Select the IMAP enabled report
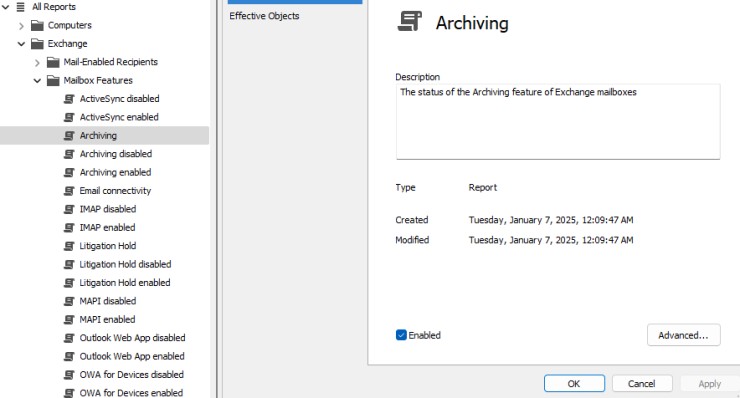This screenshot has height=398, width=740. coord(107,228)
